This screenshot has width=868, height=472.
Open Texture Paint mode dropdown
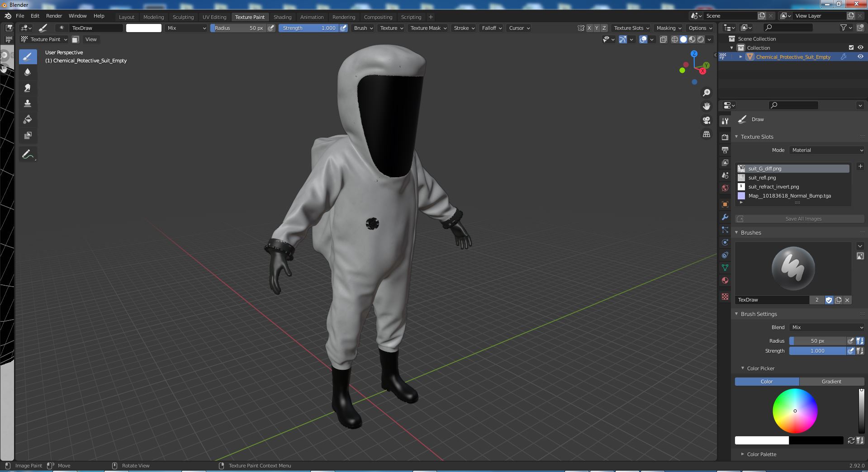(44, 39)
